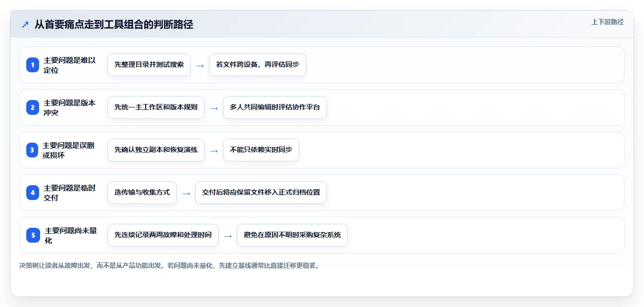This screenshot has width=644, height=307.
Task: Click the arrow after 先统一主工作区和版本规则
Action: point(214,108)
